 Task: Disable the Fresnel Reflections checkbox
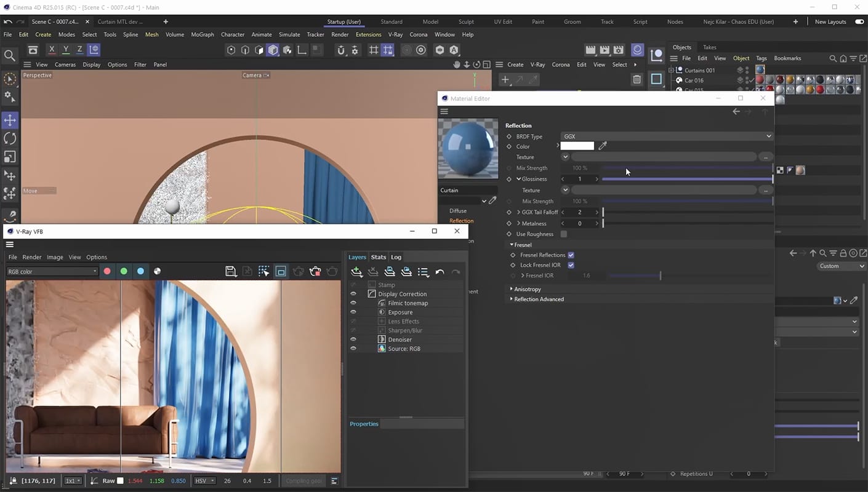click(x=571, y=255)
